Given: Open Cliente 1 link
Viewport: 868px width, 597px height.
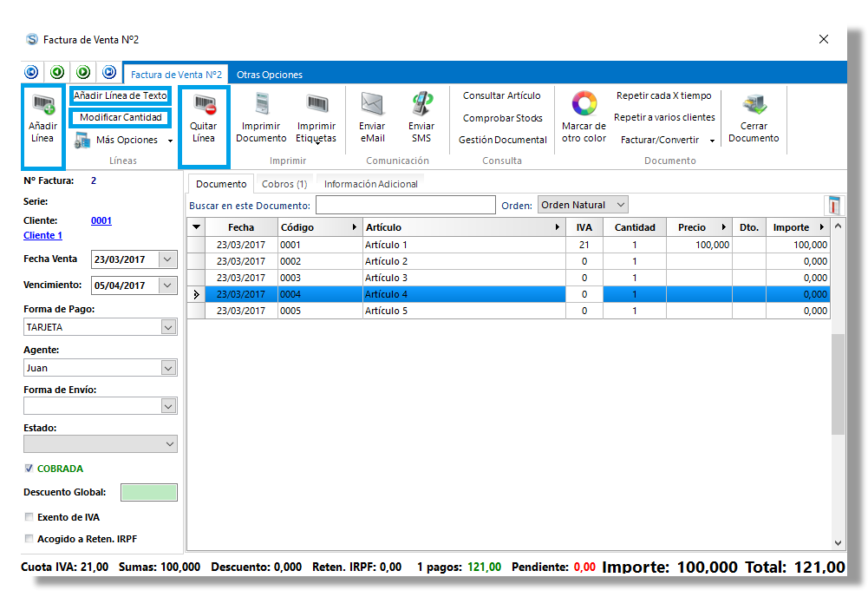Looking at the screenshot, I should pyautogui.click(x=42, y=235).
